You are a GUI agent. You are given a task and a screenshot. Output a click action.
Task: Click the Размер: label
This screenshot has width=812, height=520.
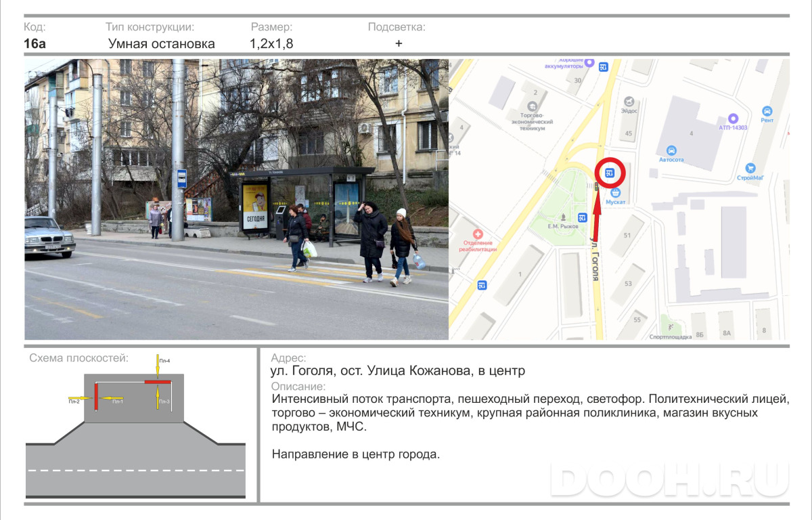(272, 27)
